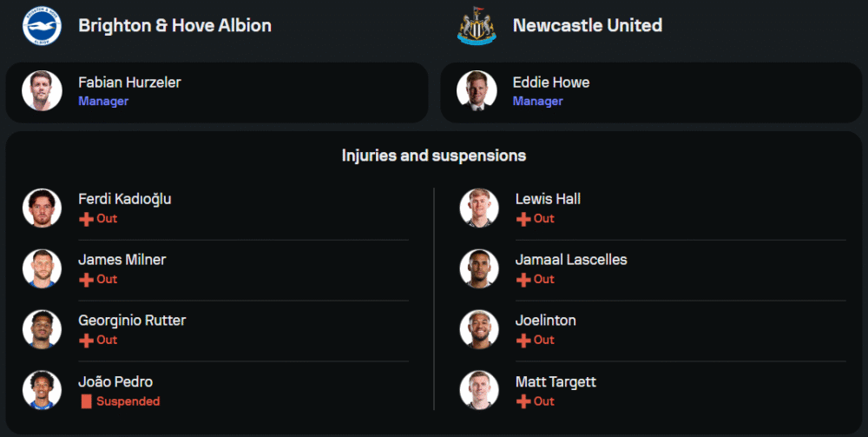Select the Brighton & Hove Albion team name

tap(174, 25)
